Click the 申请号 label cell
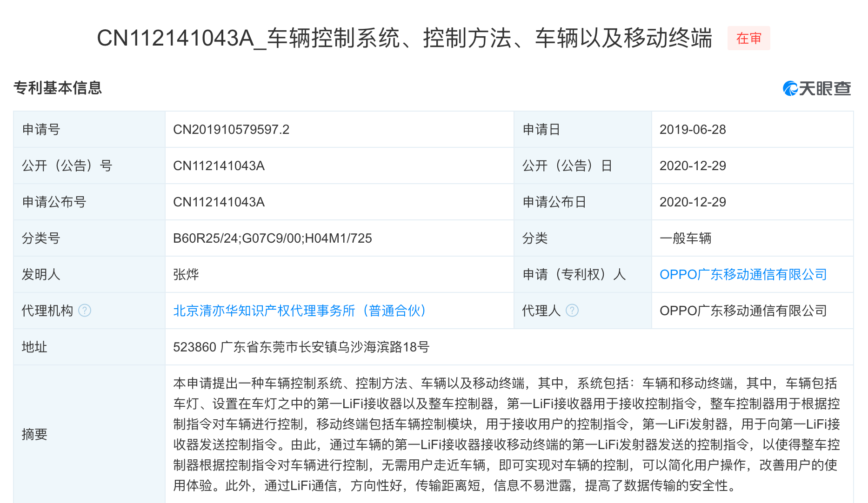 (89, 130)
